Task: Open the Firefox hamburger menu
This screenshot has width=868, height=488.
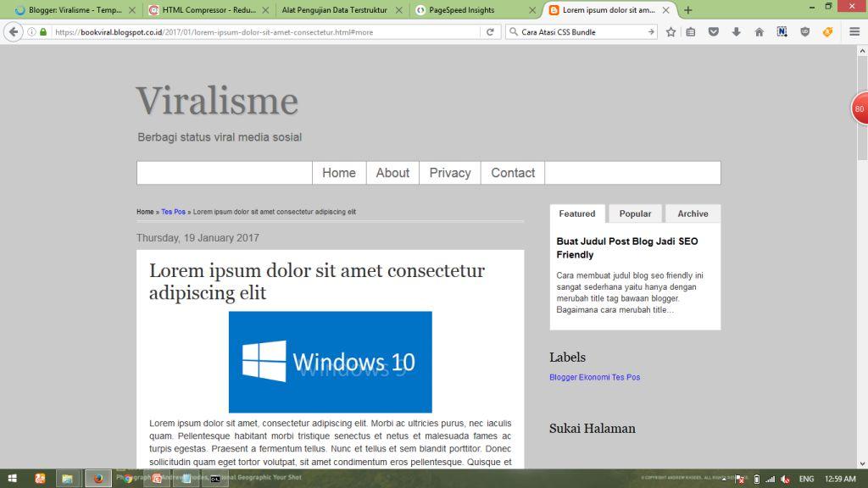Action: click(x=854, y=32)
